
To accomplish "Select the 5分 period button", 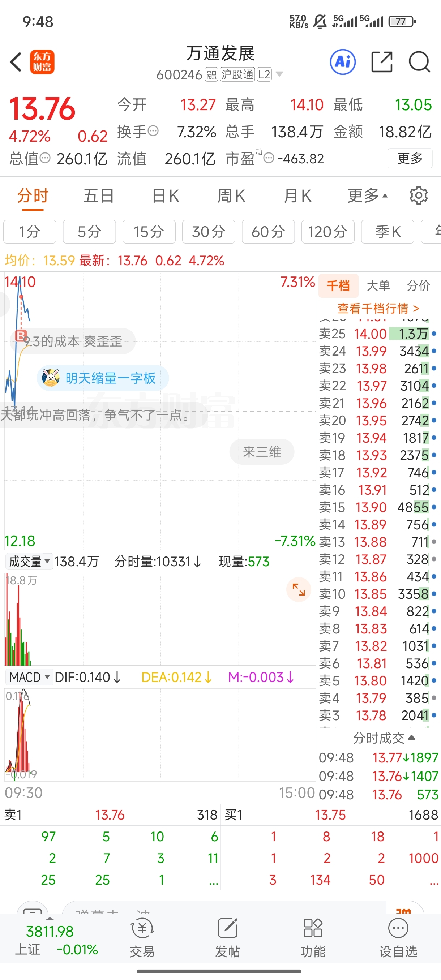I will click(x=89, y=231).
